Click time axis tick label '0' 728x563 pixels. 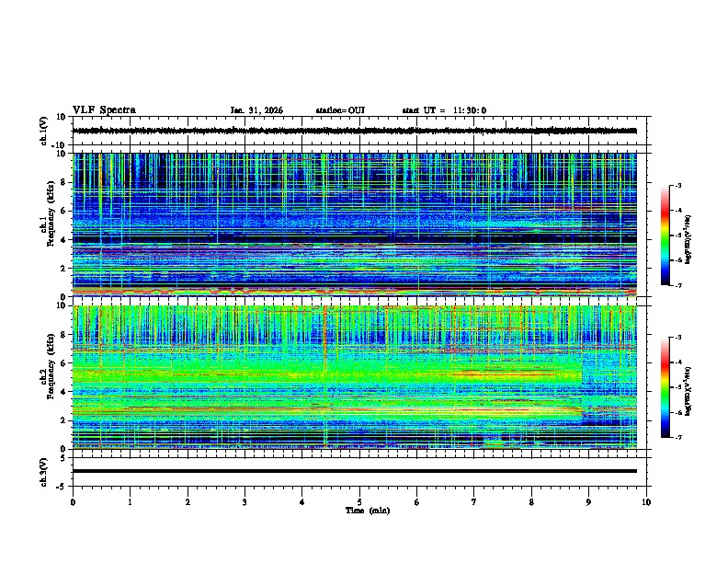(x=73, y=502)
